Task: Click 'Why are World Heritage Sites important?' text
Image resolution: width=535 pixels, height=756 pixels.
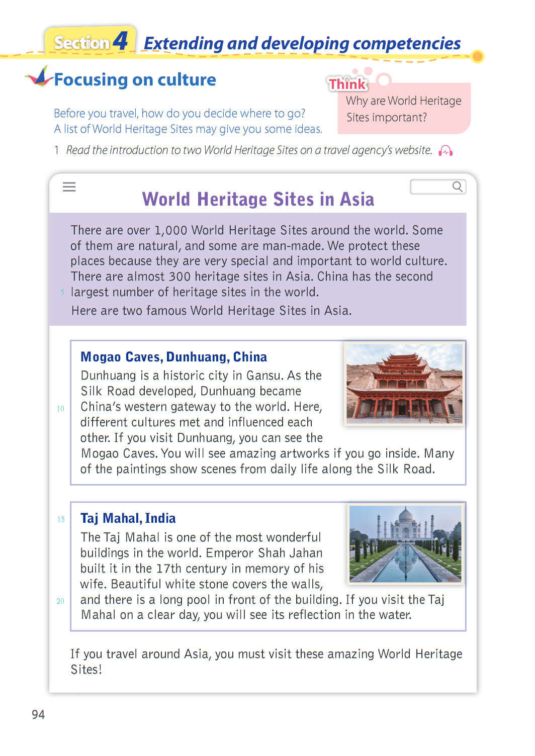Action: point(404,109)
